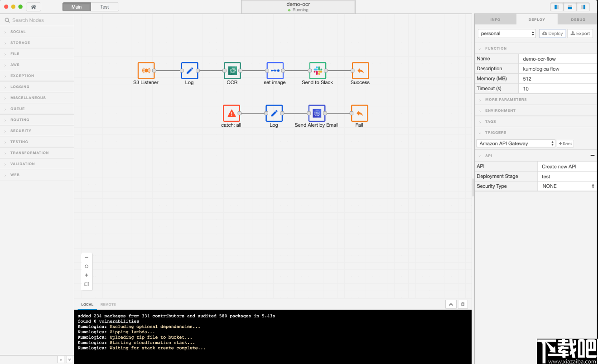Expand all node categories in sidebar

pos(69,359)
